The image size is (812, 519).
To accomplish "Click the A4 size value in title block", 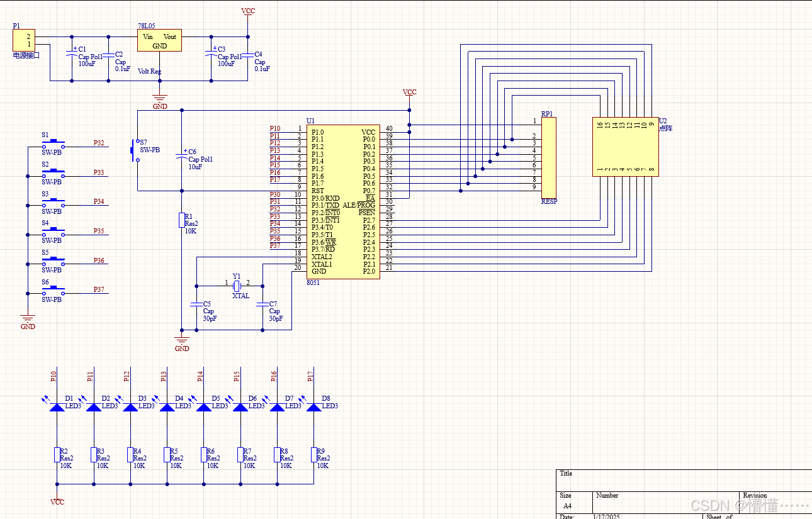I will pos(568,506).
